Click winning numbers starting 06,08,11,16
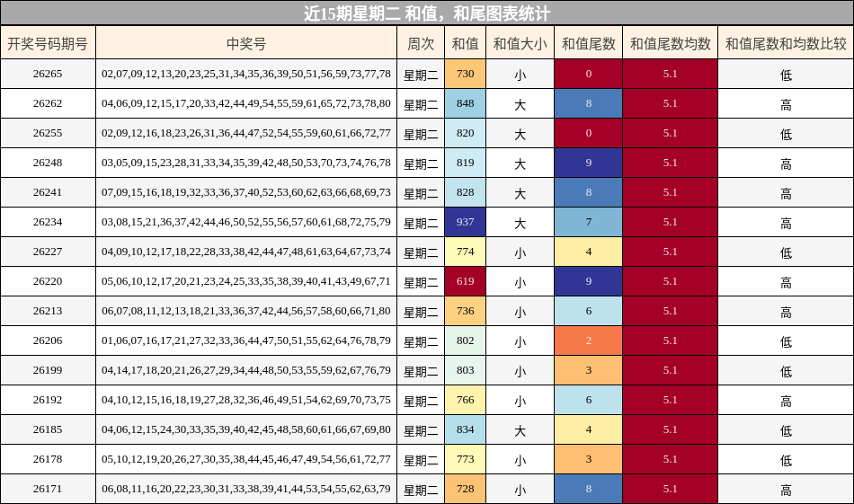This screenshot has width=854, height=504. click(x=246, y=489)
